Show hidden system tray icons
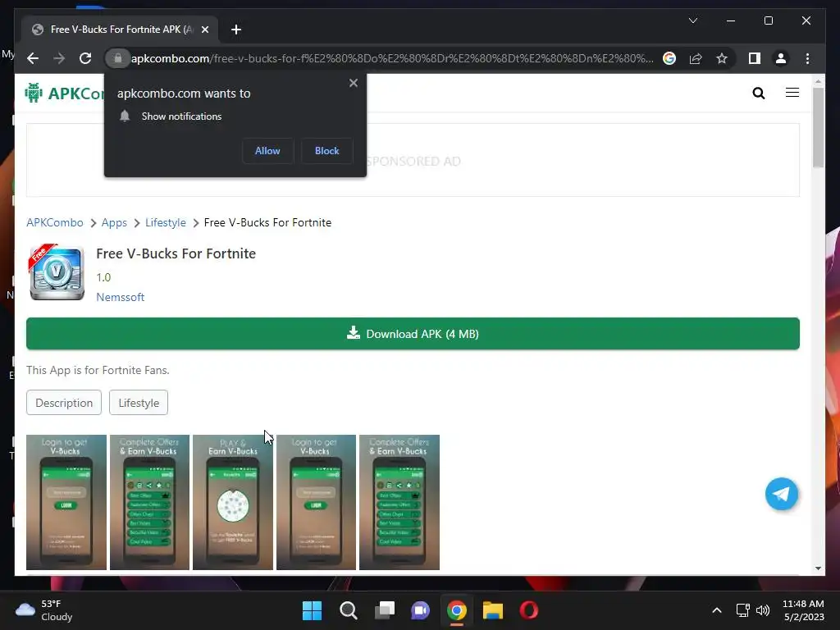840x630 pixels. coord(717,610)
